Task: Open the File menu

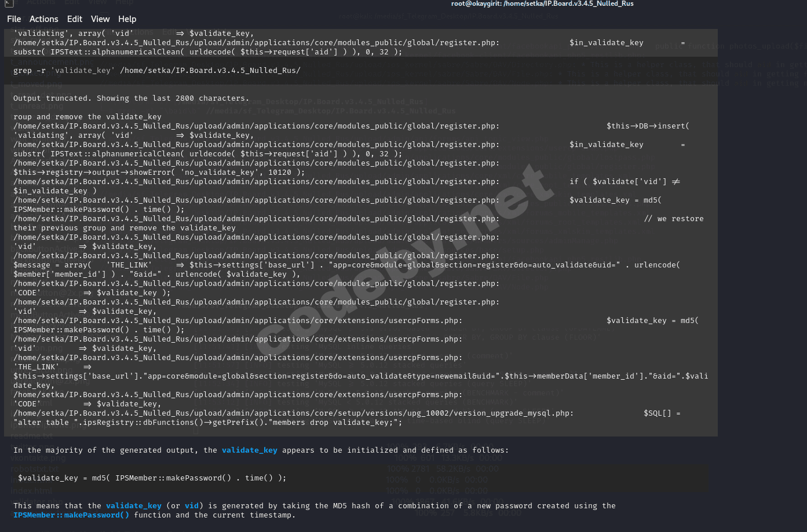Action: click(14, 19)
